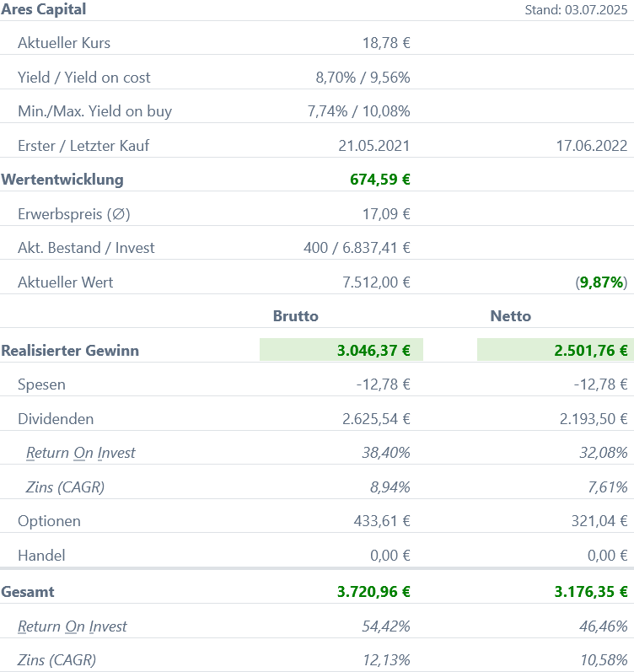Image resolution: width=634 pixels, height=672 pixels.
Task: Select the current price 18,78 €
Action: tap(386, 43)
